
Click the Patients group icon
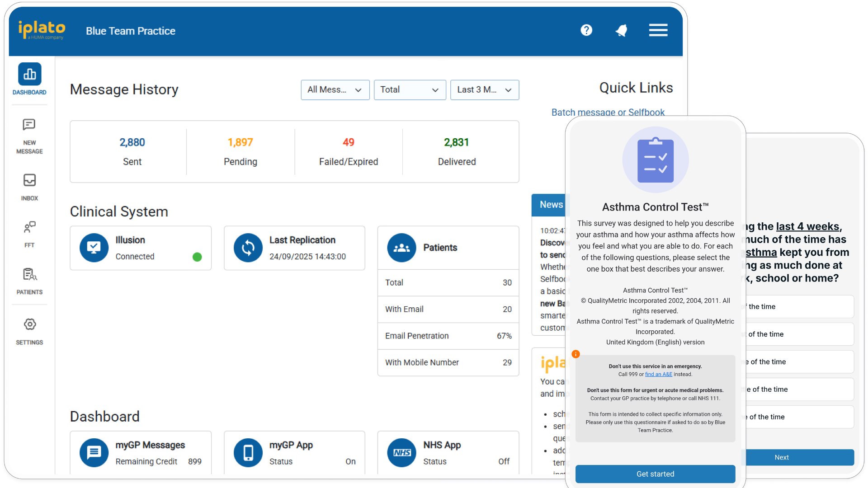tap(401, 248)
